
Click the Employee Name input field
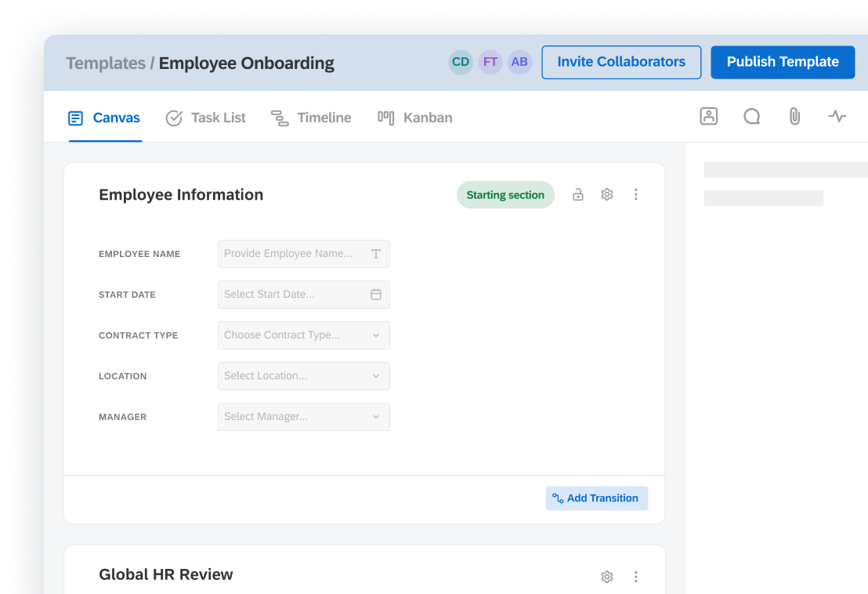(x=294, y=254)
